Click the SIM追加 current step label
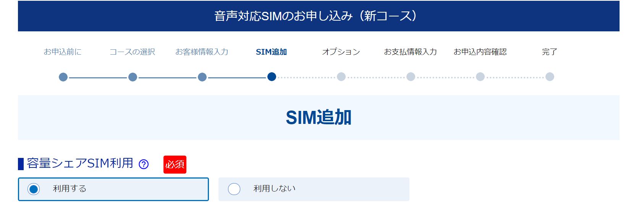This screenshot has width=644, height=208. pyautogui.click(x=272, y=52)
